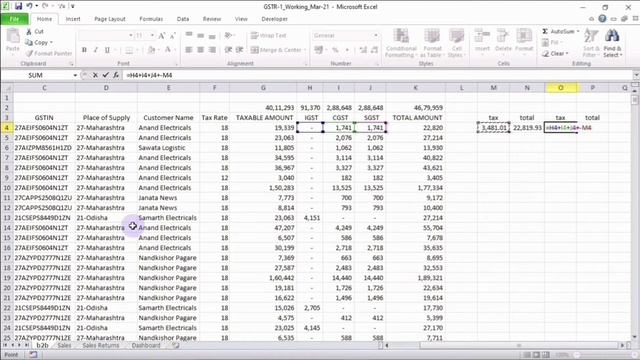The image size is (640, 360).
Task: Click the Save icon in quick access toolbar
Action: [18, 6]
